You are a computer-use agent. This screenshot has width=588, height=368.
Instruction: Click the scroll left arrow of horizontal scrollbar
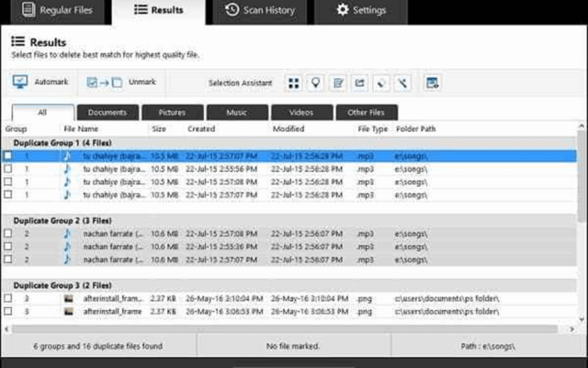(6, 329)
